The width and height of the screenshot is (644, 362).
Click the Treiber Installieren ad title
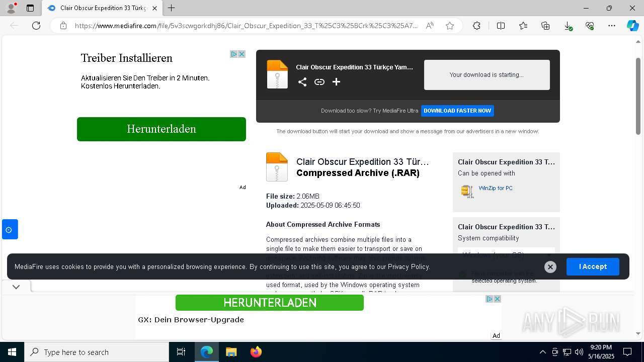[127, 58]
